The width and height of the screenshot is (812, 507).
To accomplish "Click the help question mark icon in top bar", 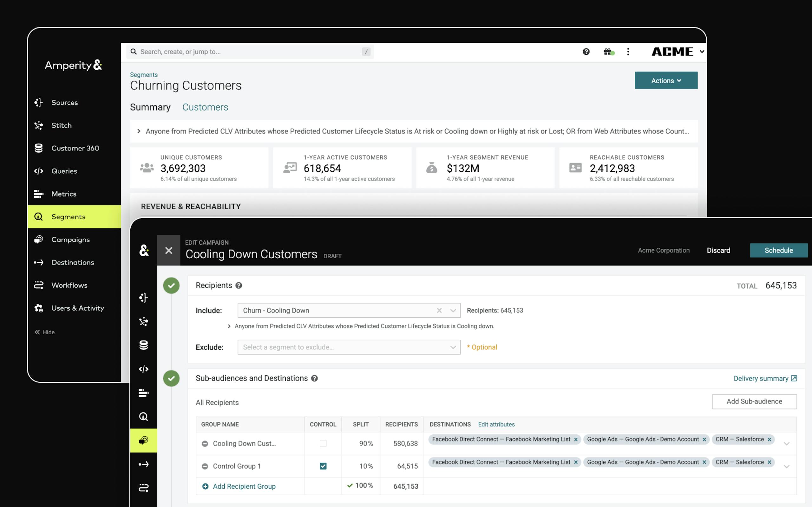I will click(586, 52).
